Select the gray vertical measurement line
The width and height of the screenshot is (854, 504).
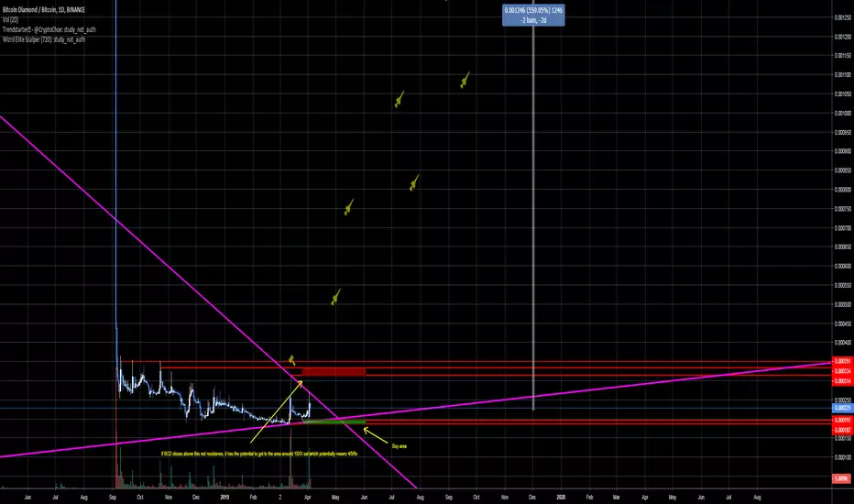533,218
